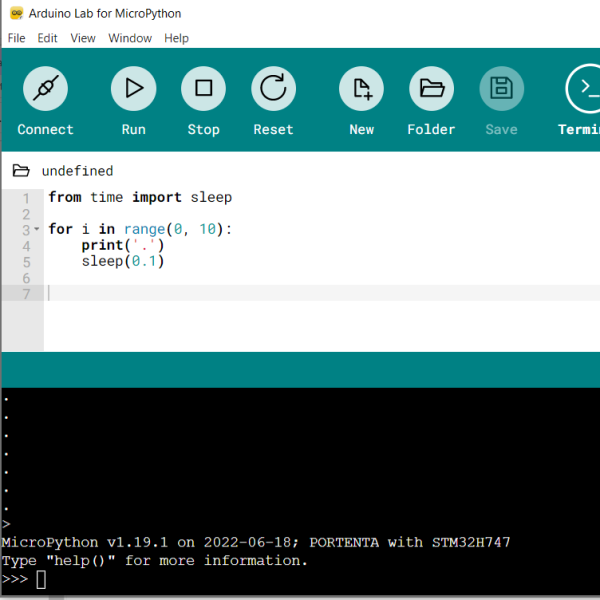Viewport: 600px width, 600px height.
Task: Collapse the for loop fold arrow on line 3
Action: pos(37,230)
